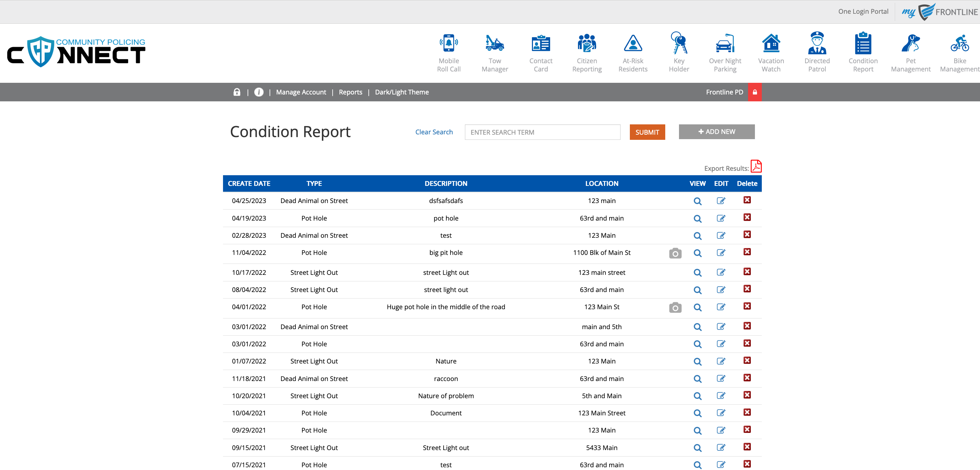Open the Reports menu item
This screenshot has height=470, width=980.
[x=350, y=92]
